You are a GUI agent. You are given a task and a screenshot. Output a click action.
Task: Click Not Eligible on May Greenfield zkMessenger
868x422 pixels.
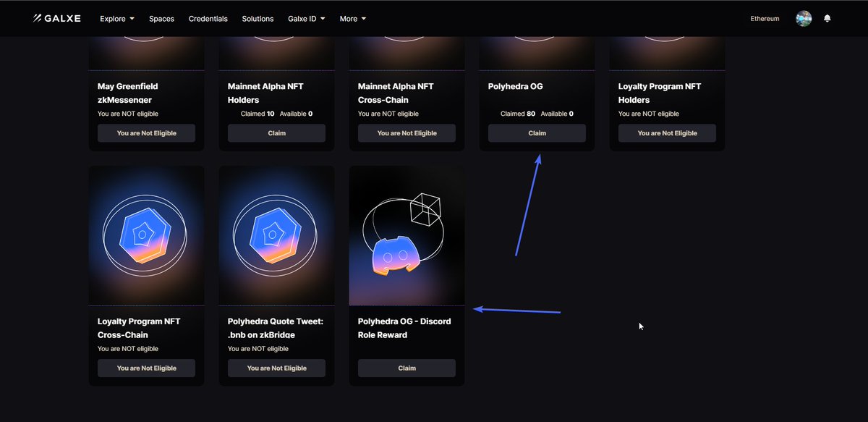pos(146,132)
